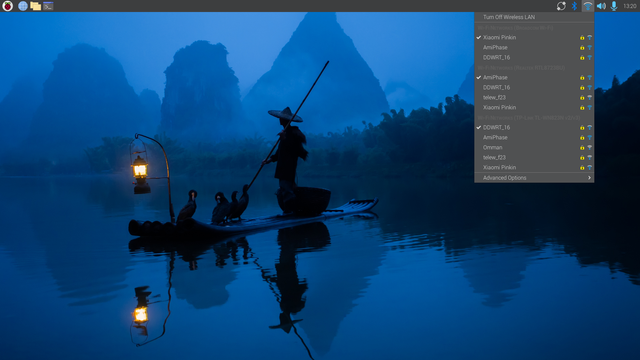Open the Bluetooth tray menu
The height and width of the screenshot is (360, 640).
574,6
